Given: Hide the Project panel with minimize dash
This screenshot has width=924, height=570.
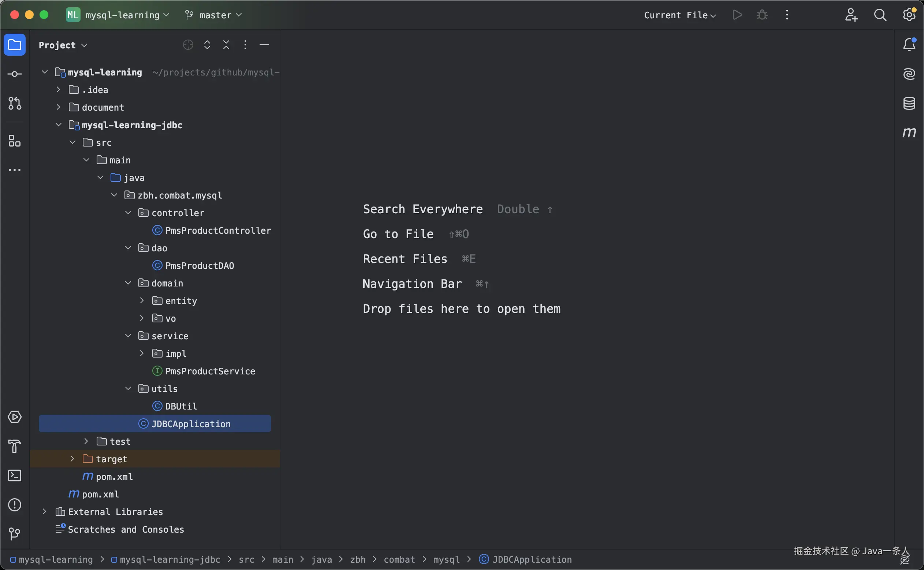Looking at the screenshot, I should tap(264, 45).
